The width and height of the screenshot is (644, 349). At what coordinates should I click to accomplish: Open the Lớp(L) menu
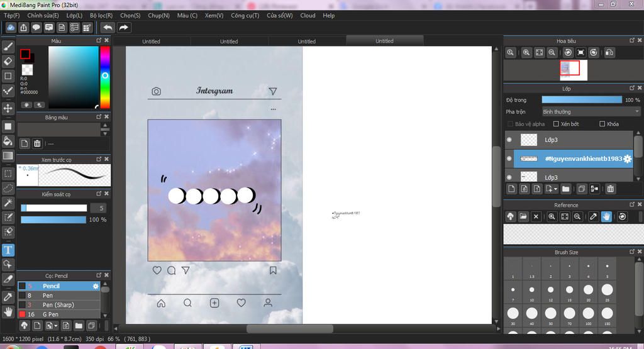click(x=74, y=15)
